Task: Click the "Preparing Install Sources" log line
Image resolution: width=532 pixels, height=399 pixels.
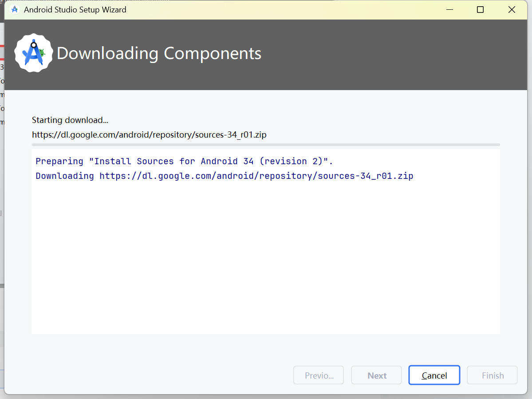Action: 184,161
